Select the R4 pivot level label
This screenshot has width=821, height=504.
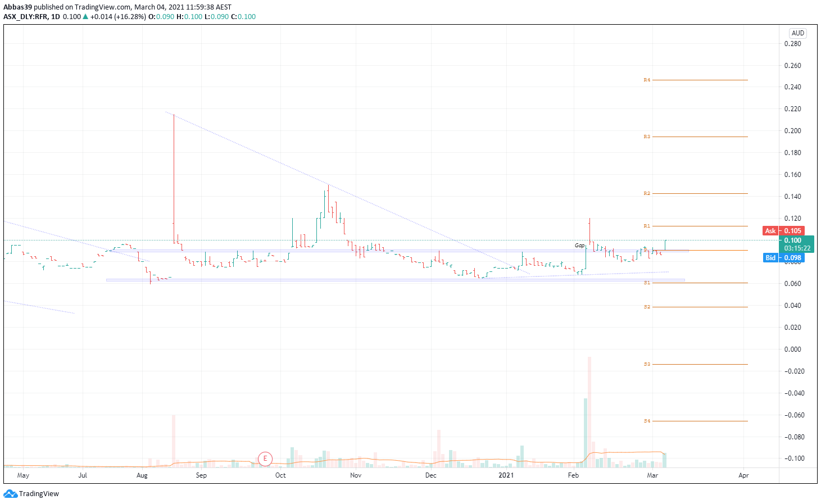pyautogui.click(x=647, y=80)
